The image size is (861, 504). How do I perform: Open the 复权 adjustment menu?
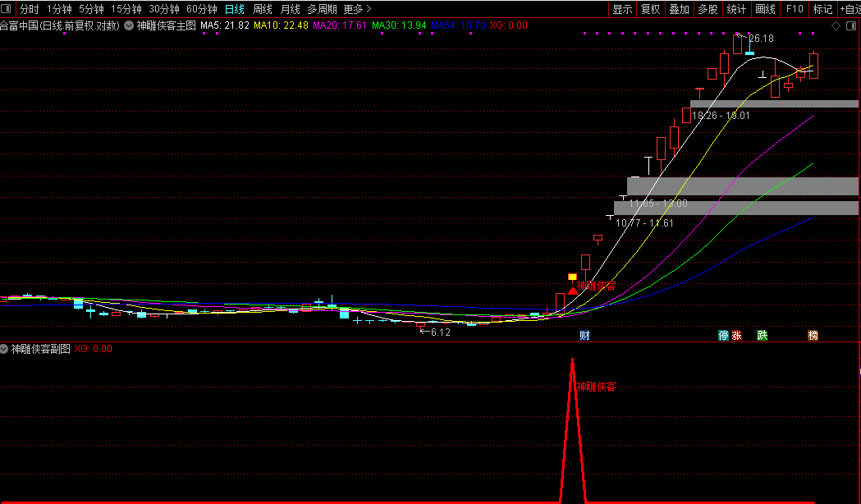651,9
